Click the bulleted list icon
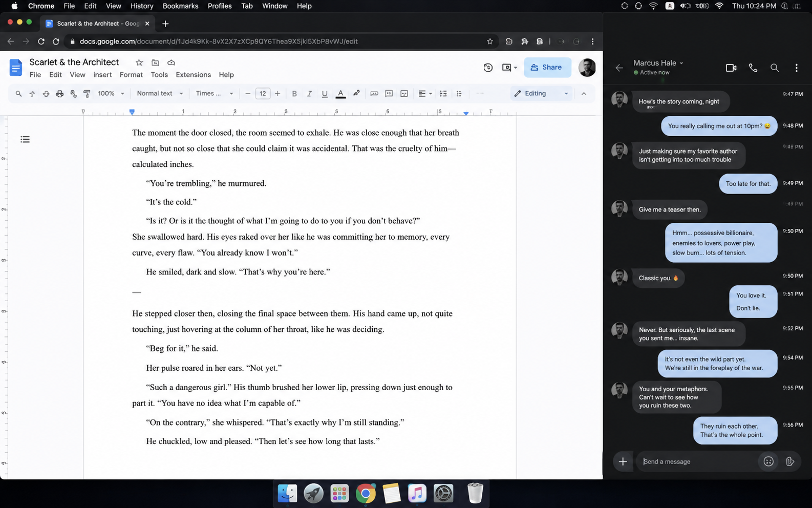 (459, 94)
